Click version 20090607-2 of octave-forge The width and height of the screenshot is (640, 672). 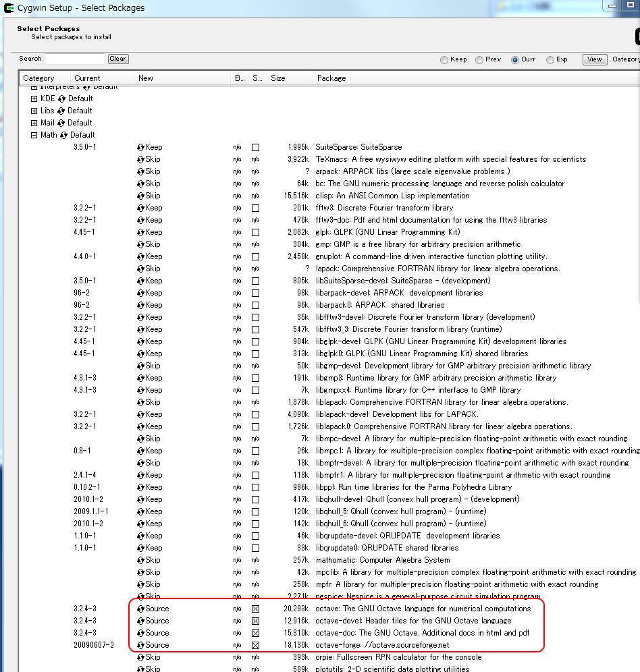tap(94, 646)
